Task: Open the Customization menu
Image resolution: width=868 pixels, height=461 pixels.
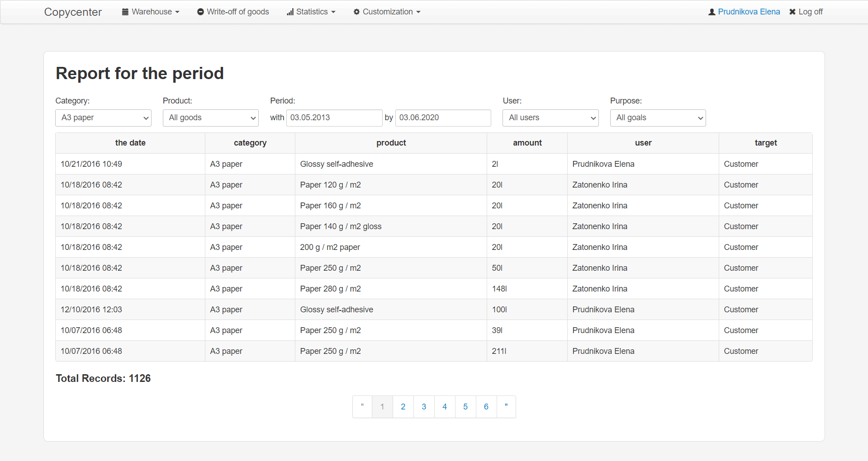Action: [387, 12]
